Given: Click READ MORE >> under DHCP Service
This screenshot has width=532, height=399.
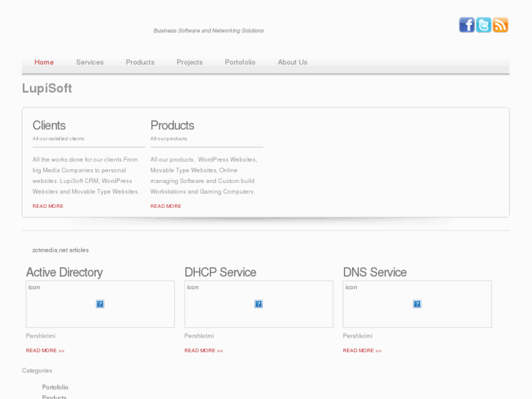Looking at the screenshot, I should 203,351.
